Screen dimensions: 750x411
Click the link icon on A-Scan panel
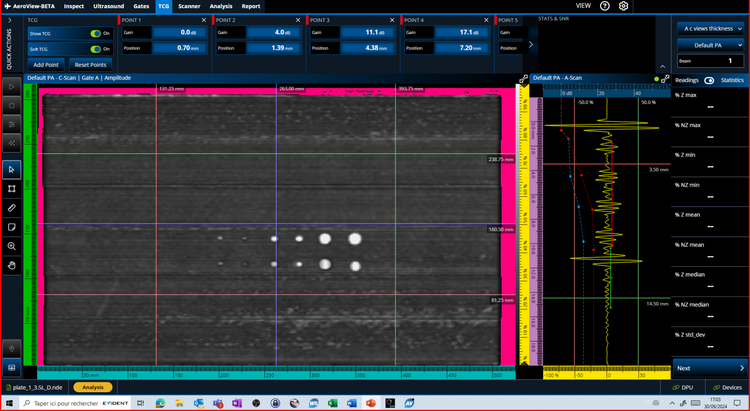[x=523, y=78]
